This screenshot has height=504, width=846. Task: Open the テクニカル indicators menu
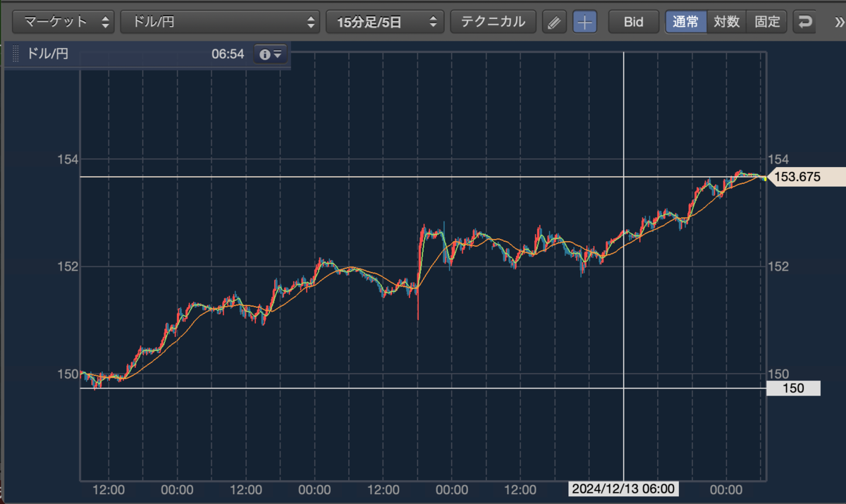click(493, 22)
